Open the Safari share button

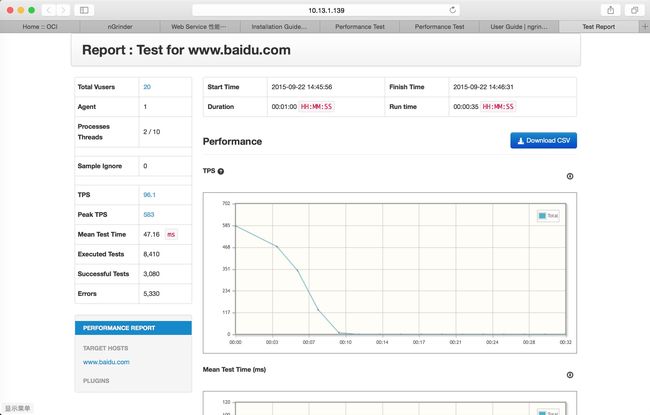[611, 10]
